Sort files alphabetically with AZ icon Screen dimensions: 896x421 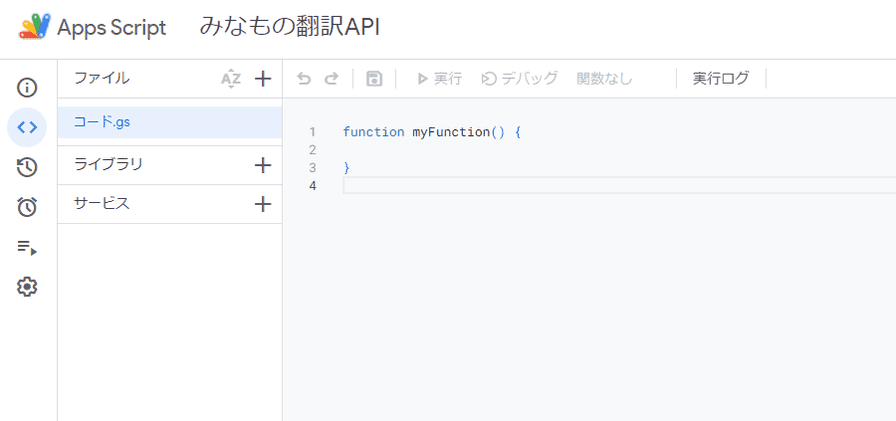(231, 79)
